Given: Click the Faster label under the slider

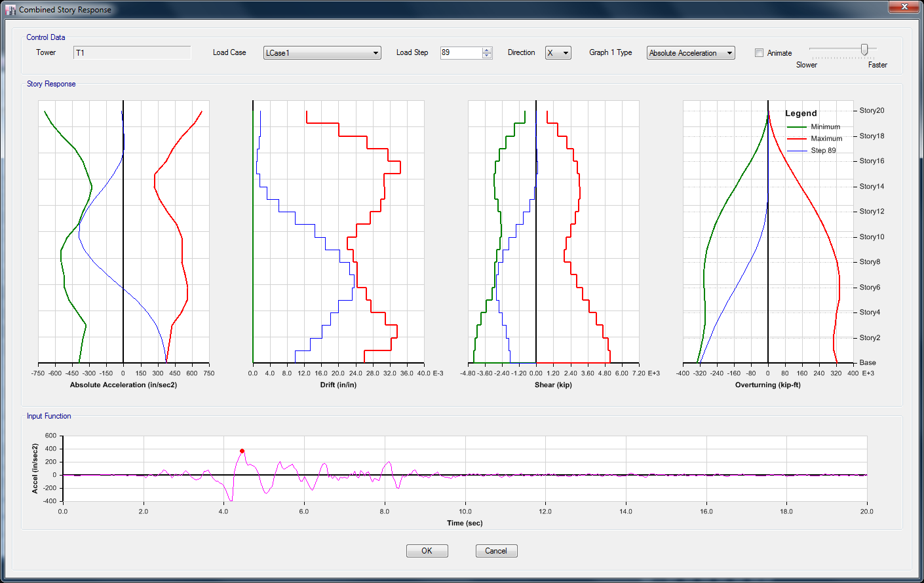Looking at the screenshot, I should click(877, 65).
